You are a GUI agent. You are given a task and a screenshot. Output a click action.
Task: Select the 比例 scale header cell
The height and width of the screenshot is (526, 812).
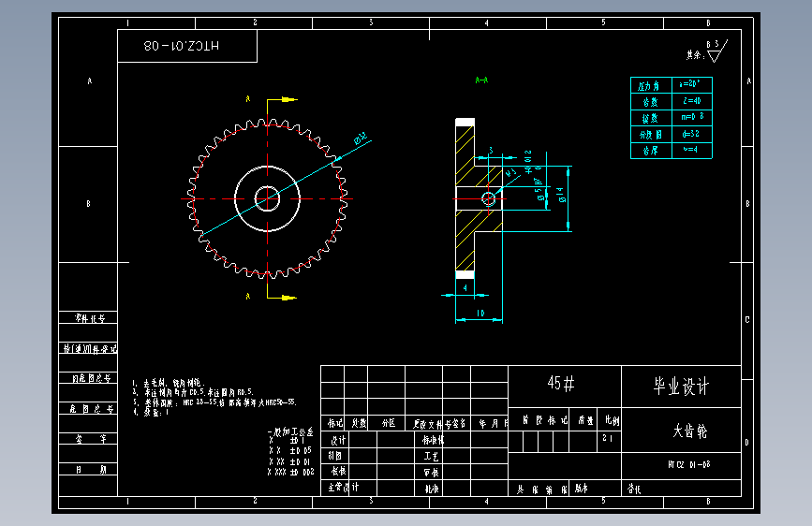610,420
